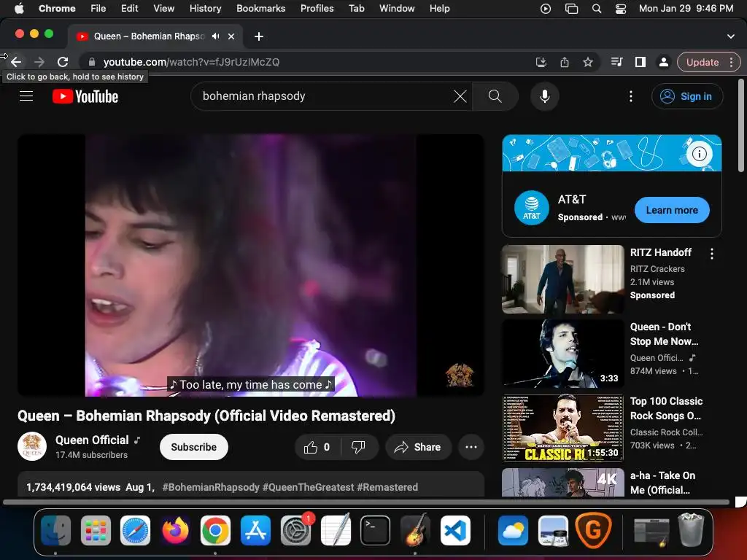The width and height of the screenshot is (747, 560).
Task: Open Safari from the Dock
Action: (x=135, y=530)
